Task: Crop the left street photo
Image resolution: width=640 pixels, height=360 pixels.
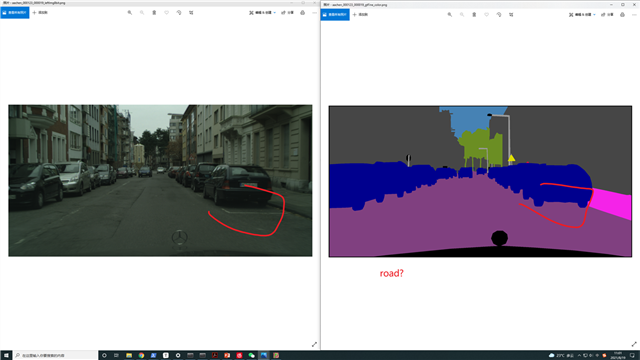Action: 191,13
